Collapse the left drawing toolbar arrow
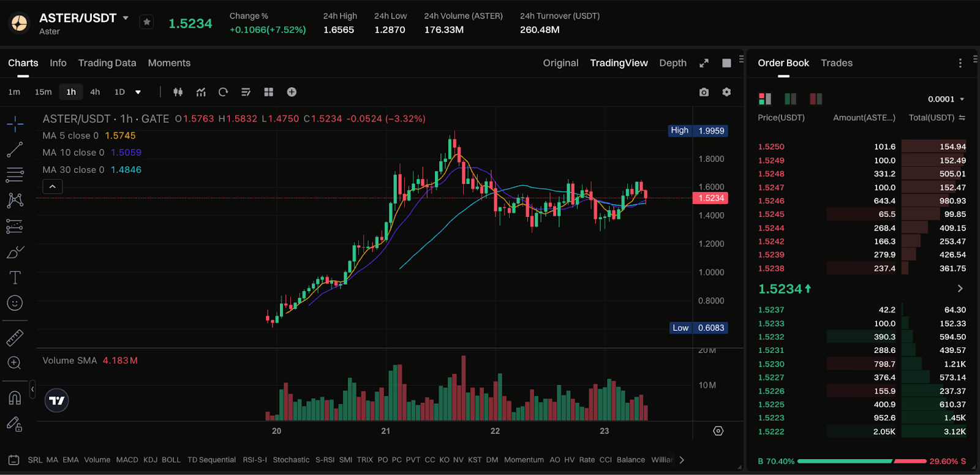 click(x=32, y=389)
